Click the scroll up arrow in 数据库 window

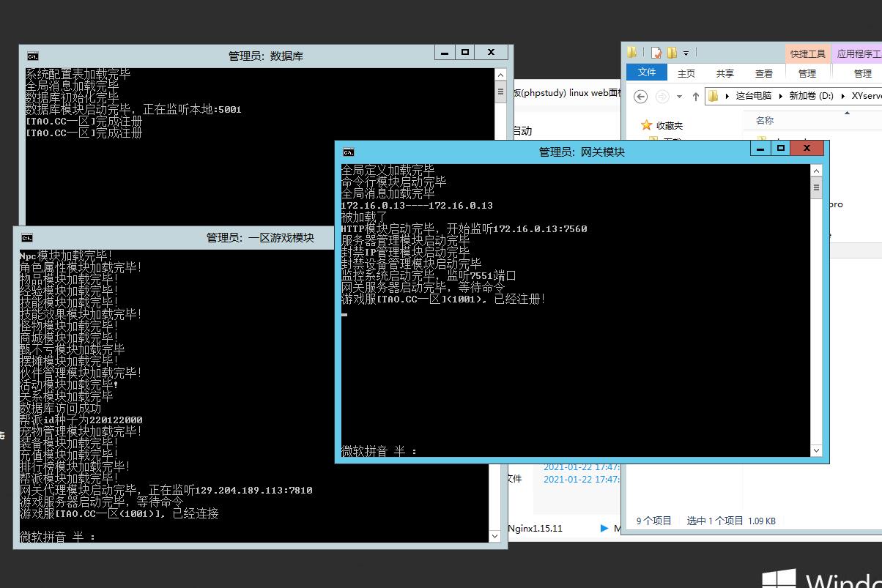500,75
